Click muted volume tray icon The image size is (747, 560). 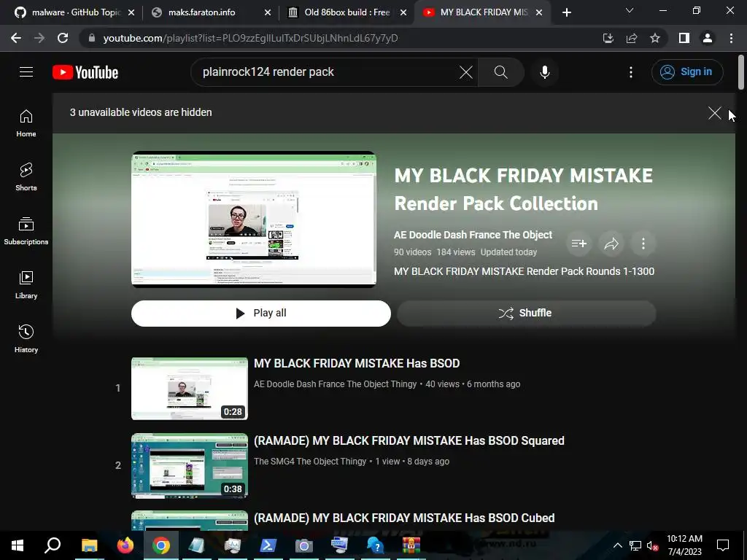point(653,545)
